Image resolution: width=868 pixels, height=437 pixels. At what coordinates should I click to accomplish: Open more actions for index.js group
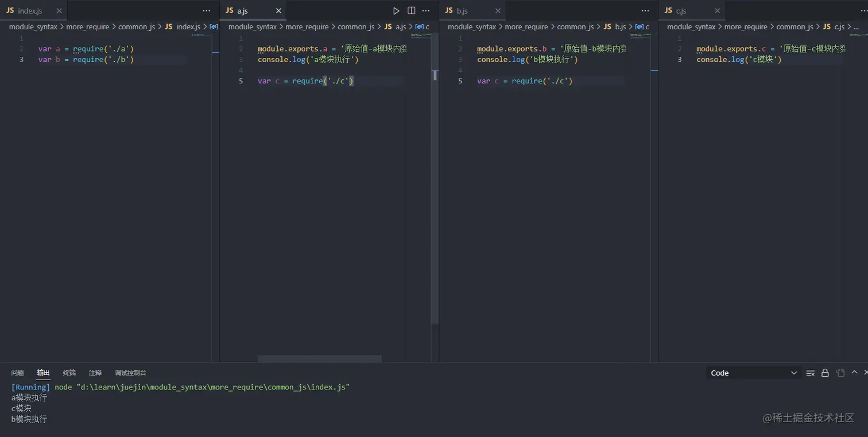click(x=207, y=11)
